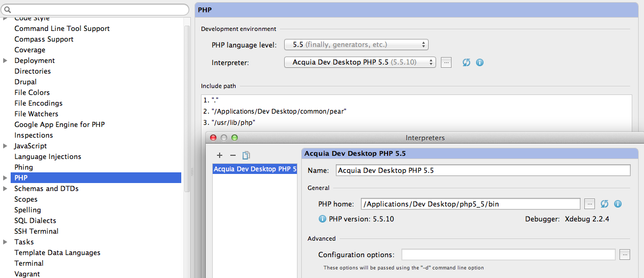
Task: Reload interpreter next to Interpreter dropdown
Action: click(x=466, y=62)
